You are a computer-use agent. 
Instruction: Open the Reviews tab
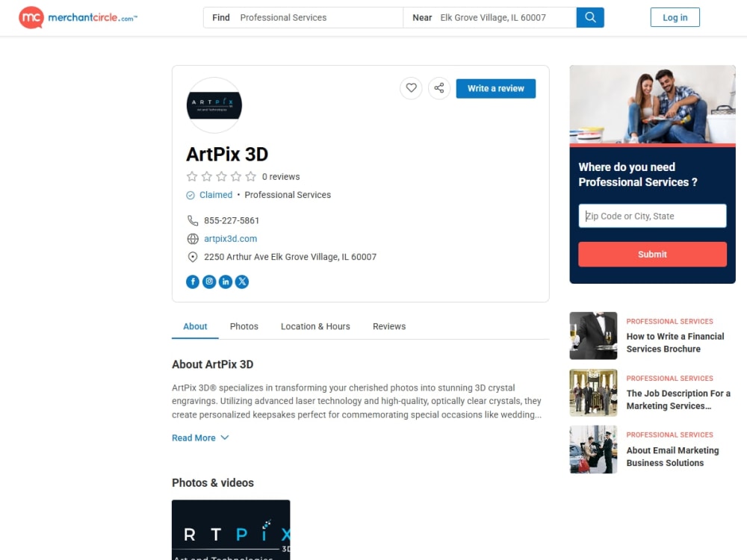click(389, 326)
